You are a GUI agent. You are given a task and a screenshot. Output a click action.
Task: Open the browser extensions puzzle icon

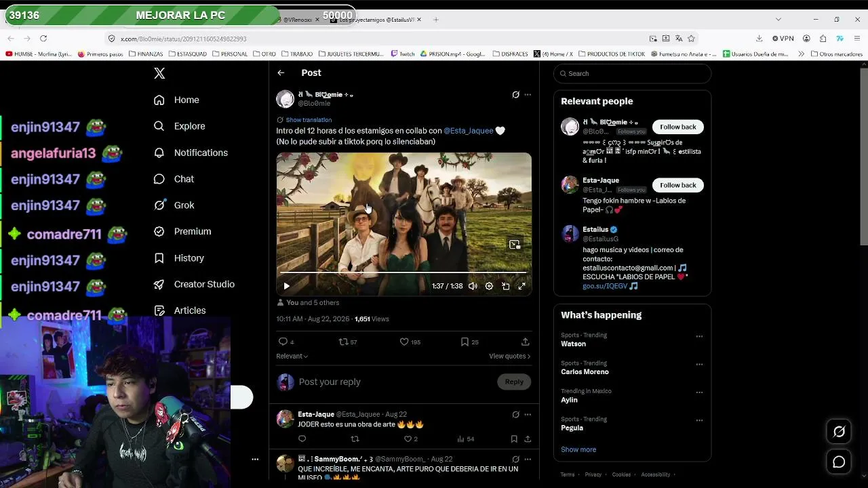point(823,39)
